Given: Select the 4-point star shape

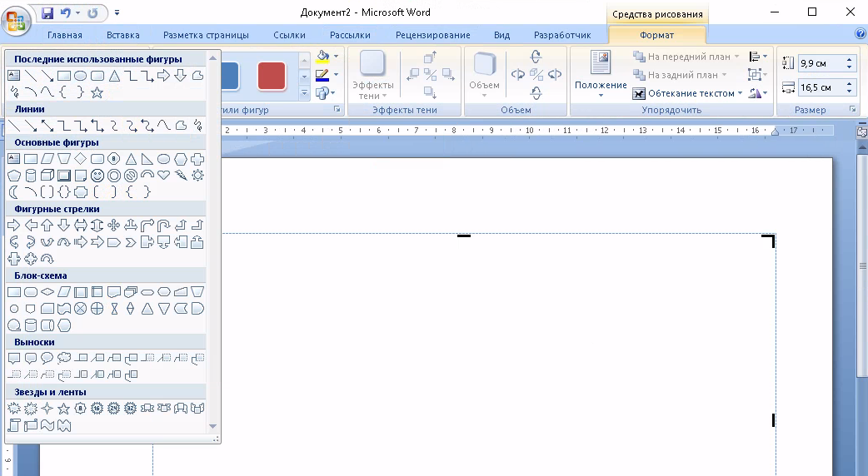Looking at the screenshot, I should point(47,409).
